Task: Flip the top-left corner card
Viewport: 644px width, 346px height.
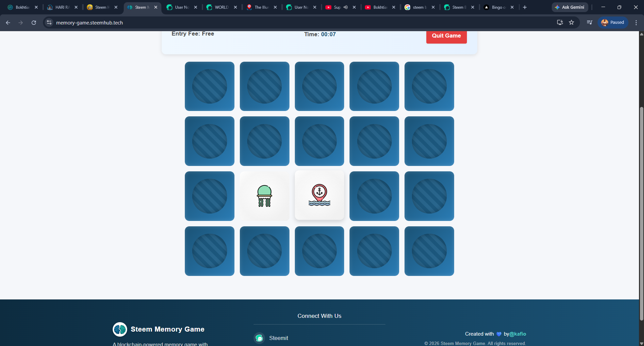Action: click(210, 86)
